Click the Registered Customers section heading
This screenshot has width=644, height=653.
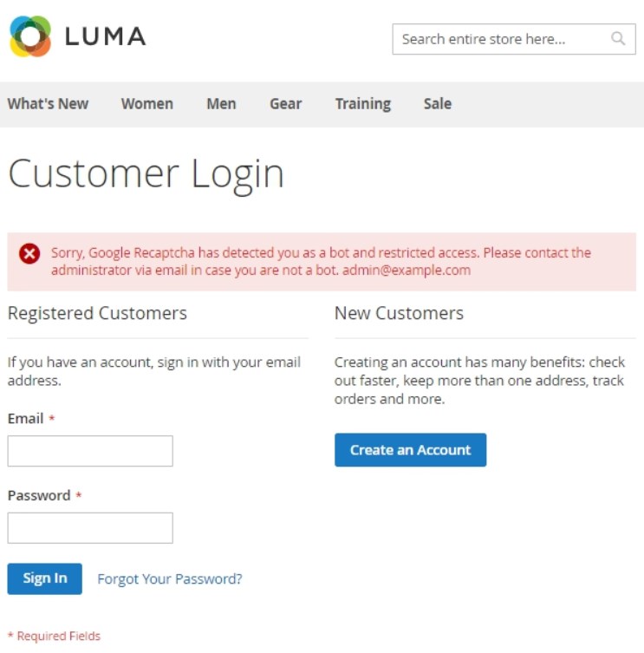tap(97, 313)
